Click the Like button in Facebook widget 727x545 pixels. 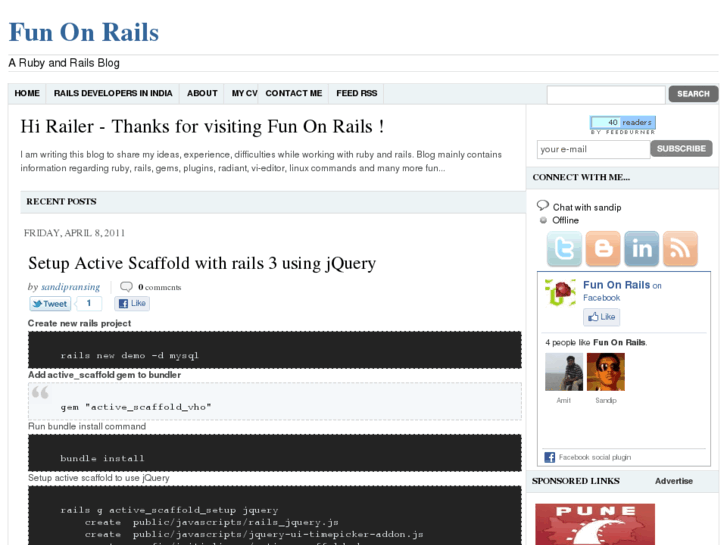pos(601,317)
